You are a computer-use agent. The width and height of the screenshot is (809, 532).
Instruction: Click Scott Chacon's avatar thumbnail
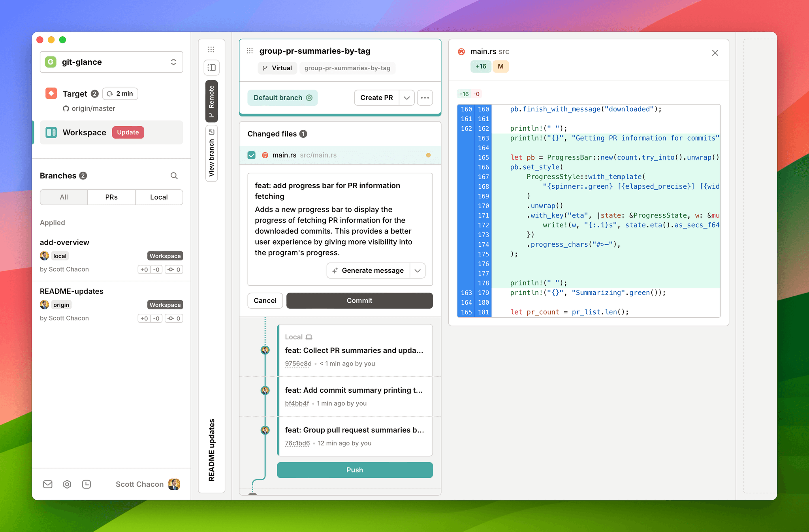pos(174,484)
